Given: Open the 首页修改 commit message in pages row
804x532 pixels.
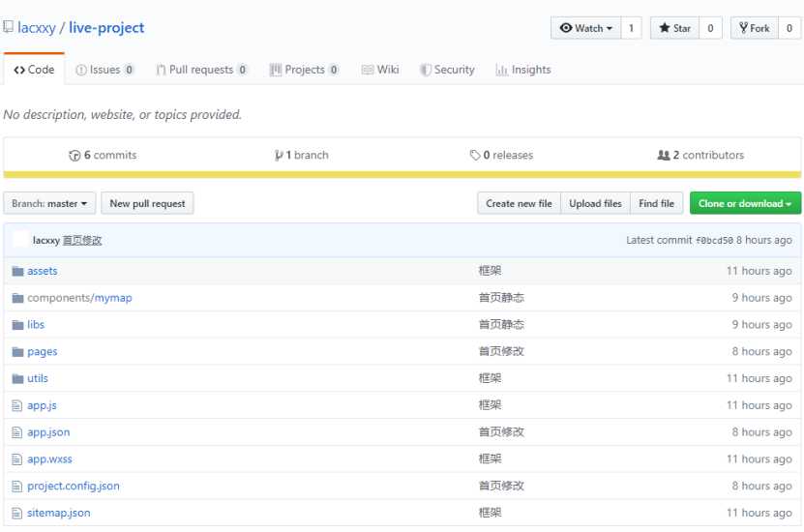Looking at the screenshot, I should point(501,351).
